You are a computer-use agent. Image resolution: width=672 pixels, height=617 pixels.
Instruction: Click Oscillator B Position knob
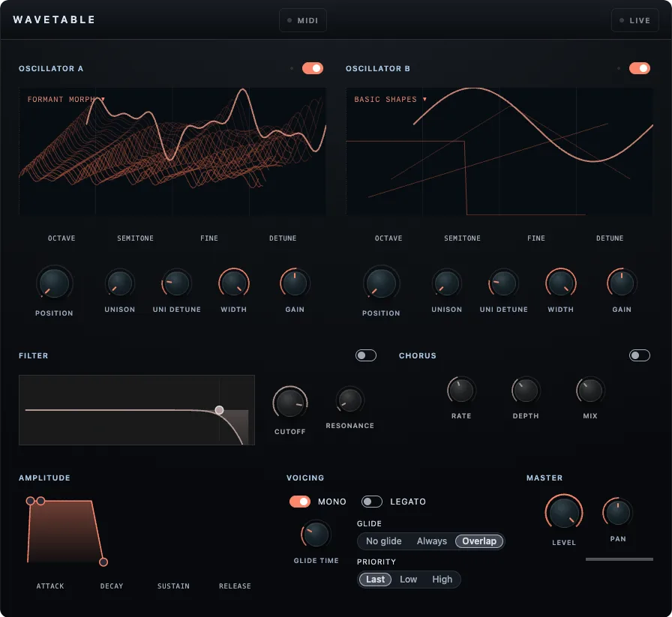[381, 283]
